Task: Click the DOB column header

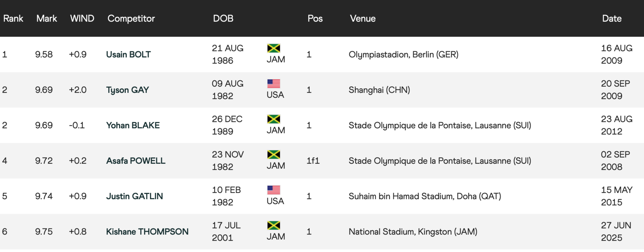Action: 223,18
